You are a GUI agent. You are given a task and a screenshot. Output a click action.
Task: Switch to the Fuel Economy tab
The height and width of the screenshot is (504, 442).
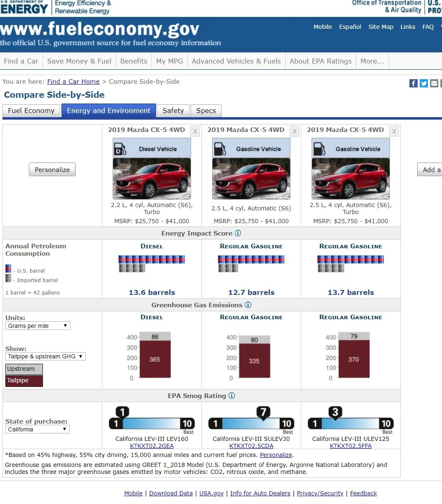(31, 111)
